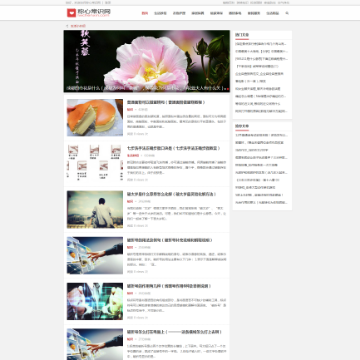Open the sliced cheesecake article thumbnail

pyautogui.click(x=95, y=117)
